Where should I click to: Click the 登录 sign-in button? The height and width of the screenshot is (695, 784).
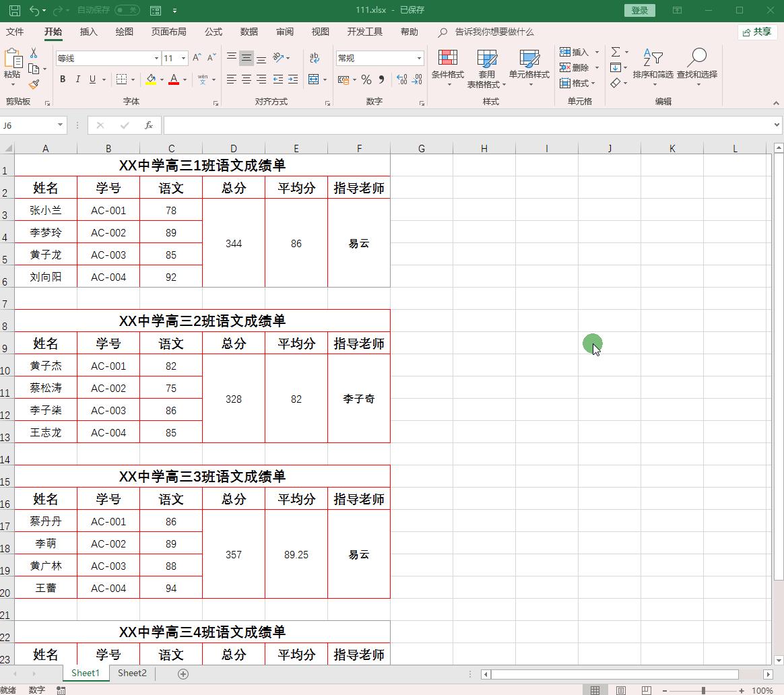[639, 10]
